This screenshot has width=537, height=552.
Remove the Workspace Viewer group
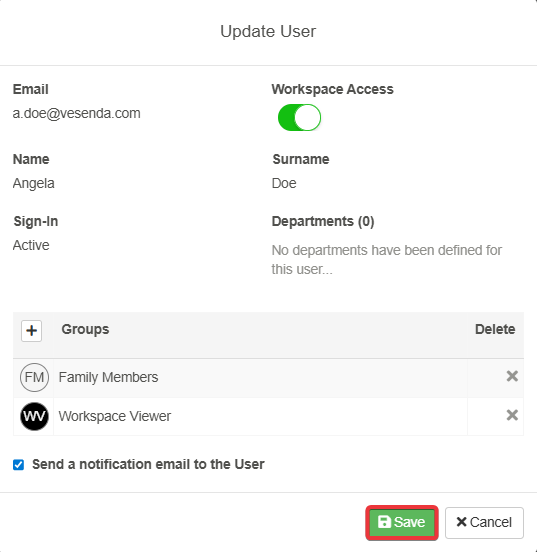pos(512,415)
